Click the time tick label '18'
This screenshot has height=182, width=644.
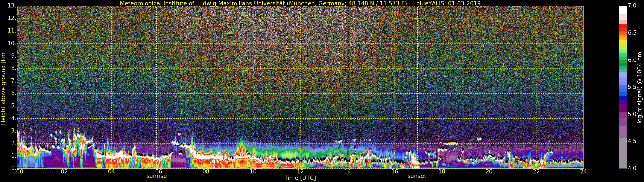point(442,171)
